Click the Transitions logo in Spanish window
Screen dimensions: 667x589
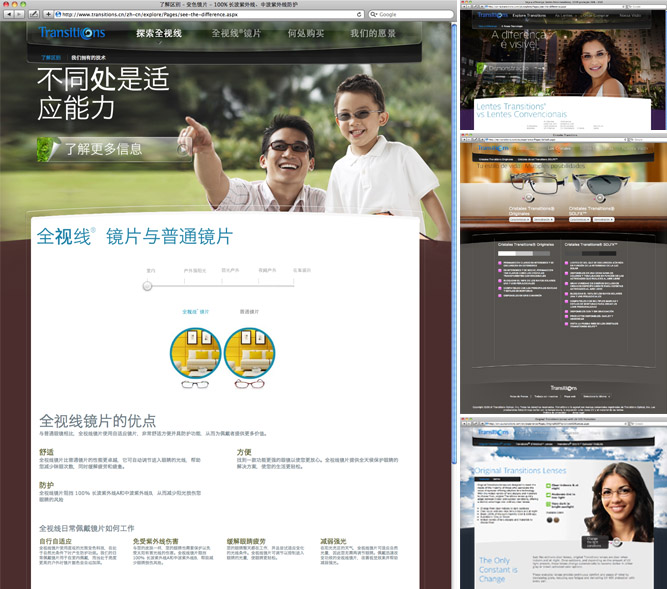point(493,148)
